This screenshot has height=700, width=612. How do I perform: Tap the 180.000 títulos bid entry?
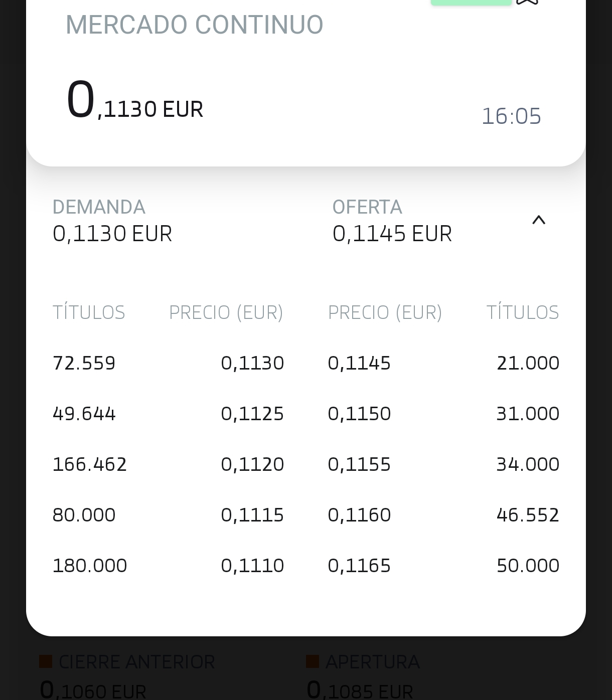(90, 566)
